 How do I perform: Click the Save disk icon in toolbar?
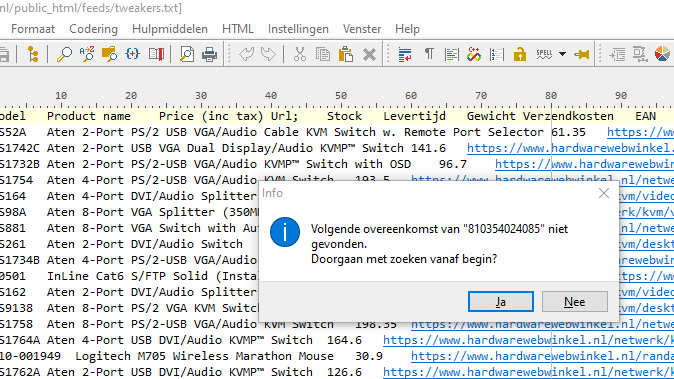pos(4,55)
